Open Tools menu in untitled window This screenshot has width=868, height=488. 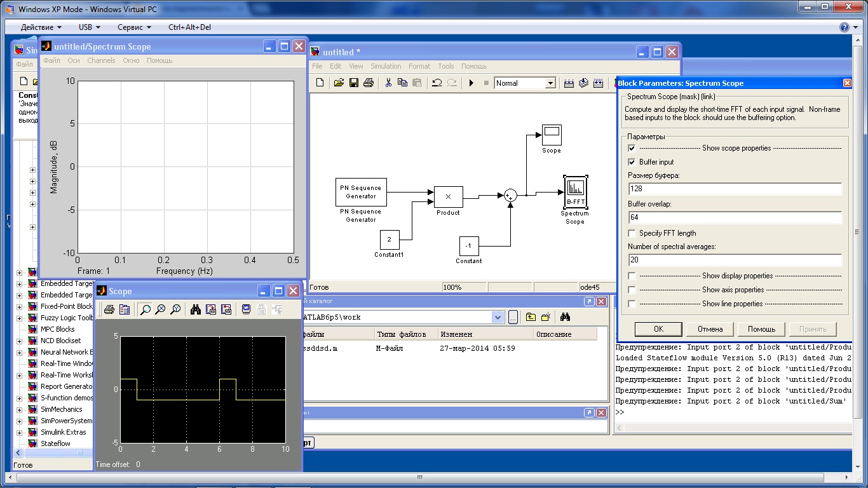(x=446, y=66)
